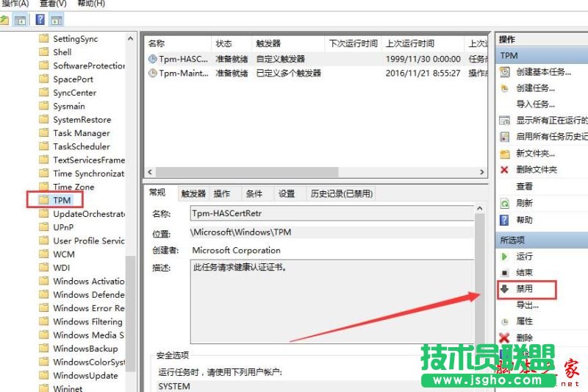Switch to the 历史记录(已禁用) tab

point(342,193)
